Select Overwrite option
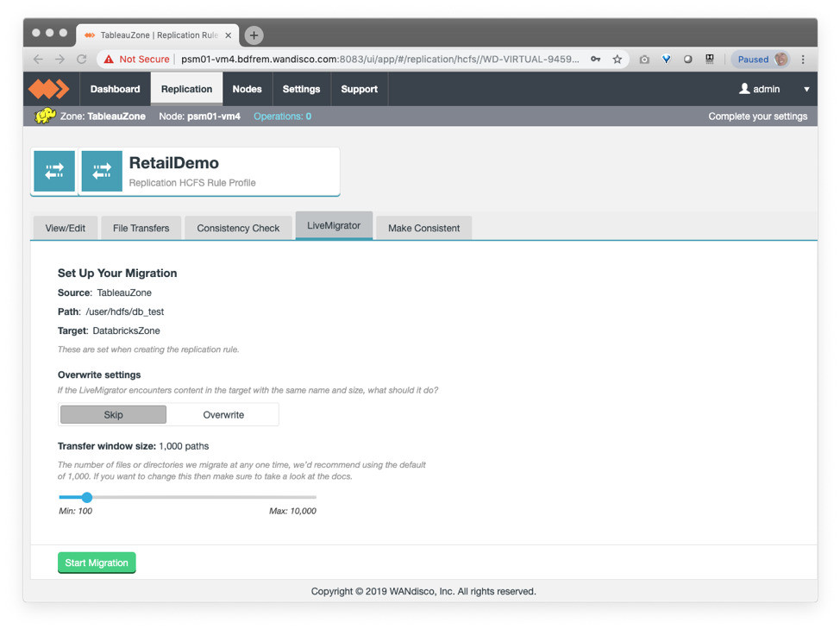The image size is (840, 629). click(x=223, y=415)
